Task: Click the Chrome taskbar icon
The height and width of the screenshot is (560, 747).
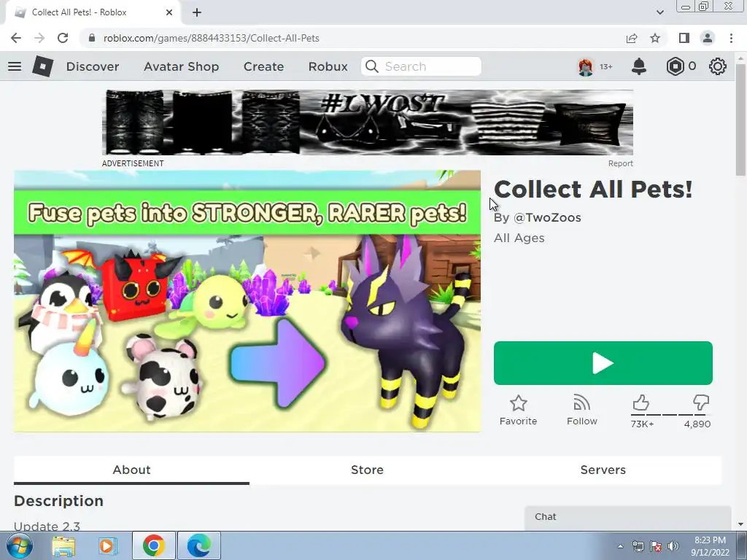Action: pos(153,545)
